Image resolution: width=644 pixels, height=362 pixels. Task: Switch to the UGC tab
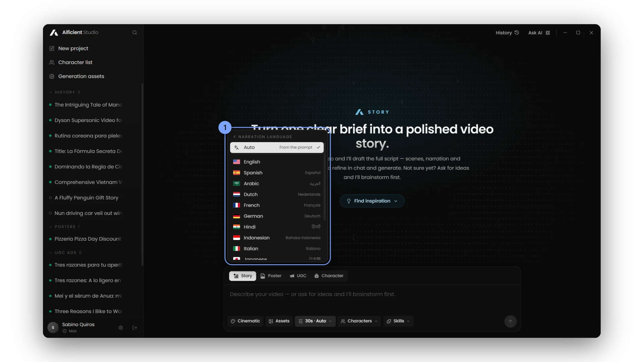point(298,276)
